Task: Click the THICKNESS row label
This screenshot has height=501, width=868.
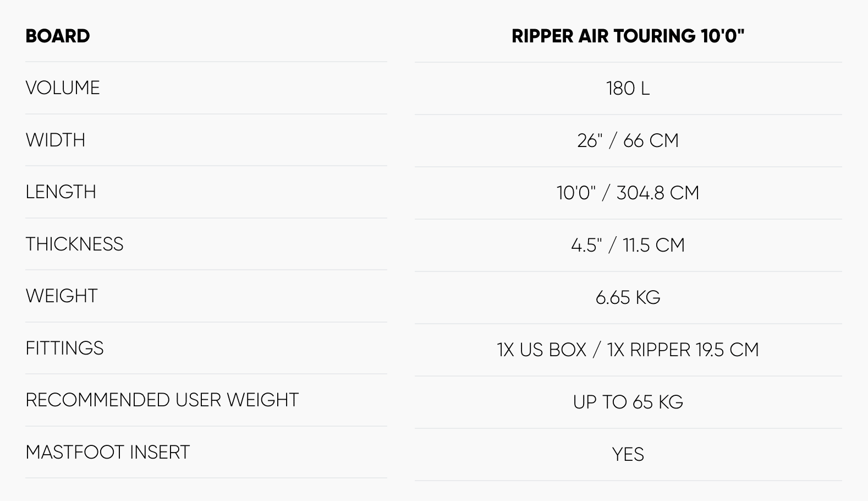Action: pyautogui.click(x=75, y=244)
